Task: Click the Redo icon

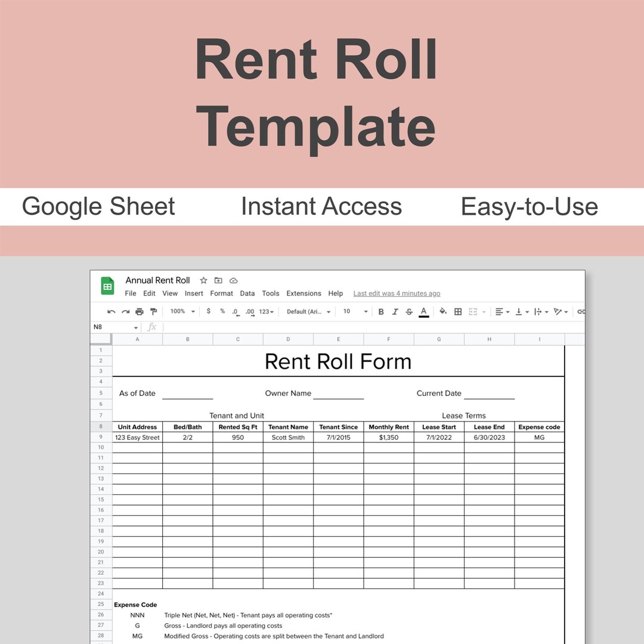Action: click(125, 311)
